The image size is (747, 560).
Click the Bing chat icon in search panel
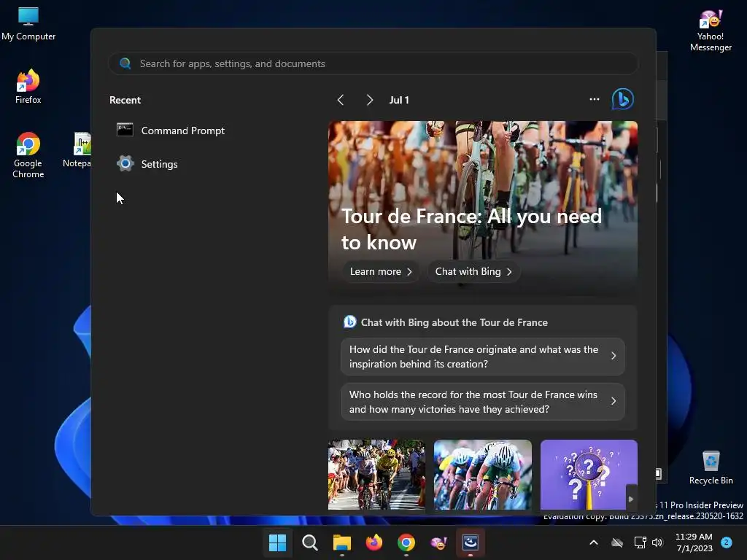coord(623,99)
